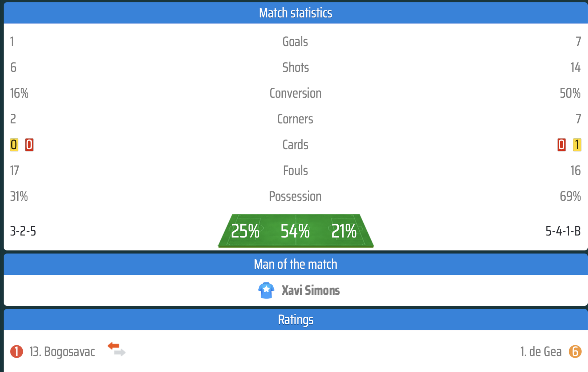Click Bogosavac's red rating badge
This screenshot has width=588, height=372.
click(x=16, y=351)
